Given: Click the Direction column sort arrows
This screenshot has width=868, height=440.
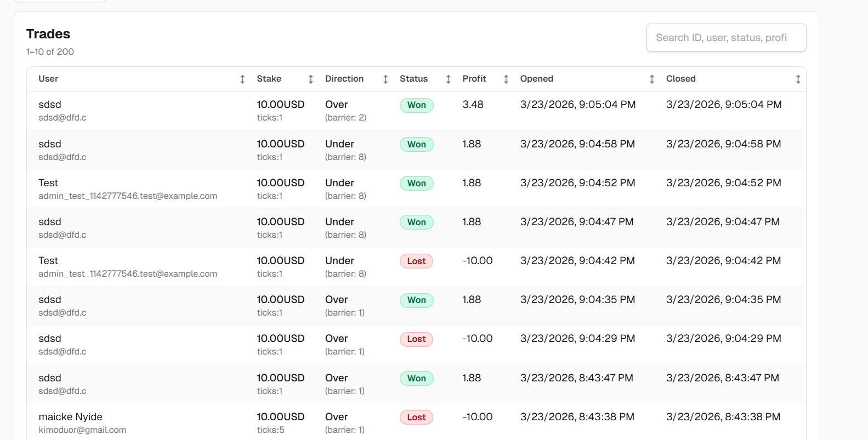Looking at the screenshot, I should (x=385, y=79).
